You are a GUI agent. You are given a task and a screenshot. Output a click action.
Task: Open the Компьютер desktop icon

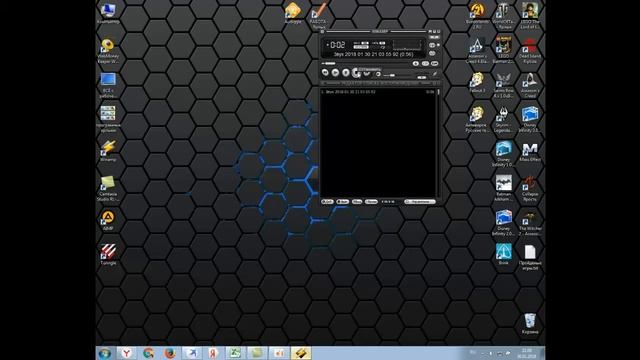pos(108,13)
